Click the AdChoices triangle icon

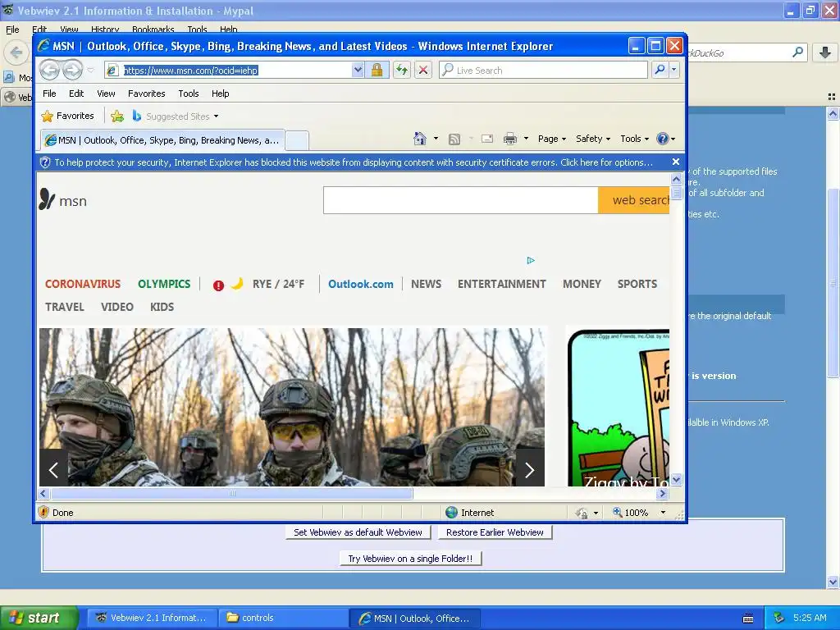click(x=531, y=260)
